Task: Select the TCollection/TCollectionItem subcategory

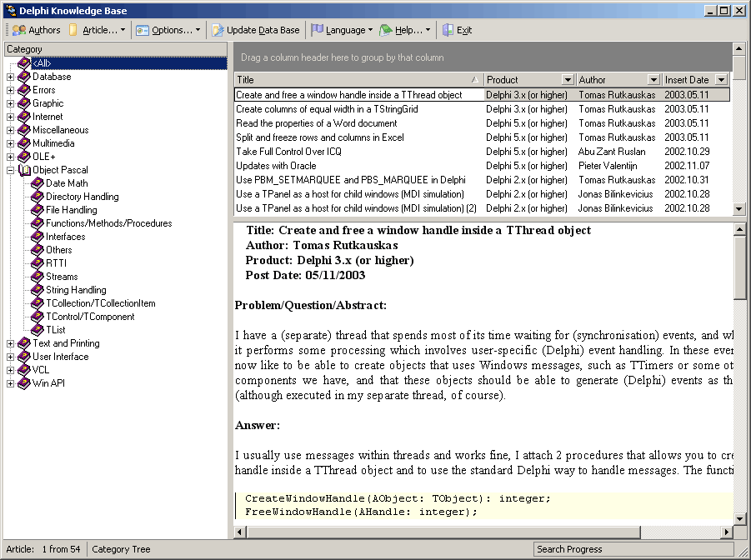Action: coord(101,303)
